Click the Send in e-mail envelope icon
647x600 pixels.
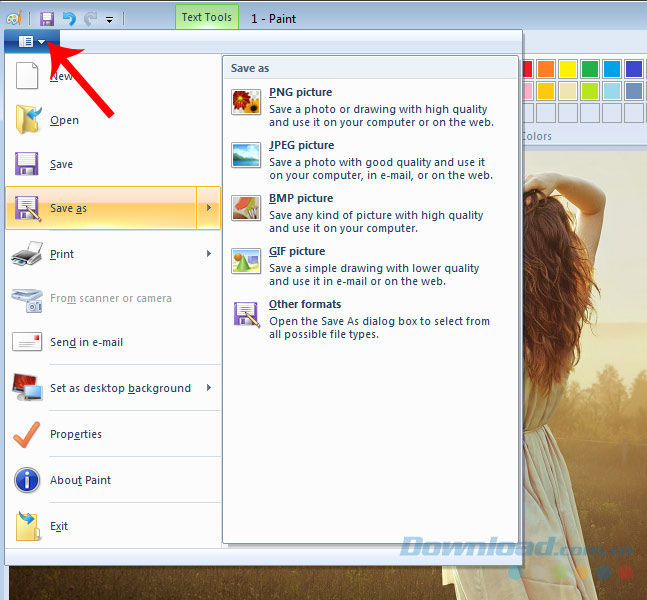[x=27, y=342]
